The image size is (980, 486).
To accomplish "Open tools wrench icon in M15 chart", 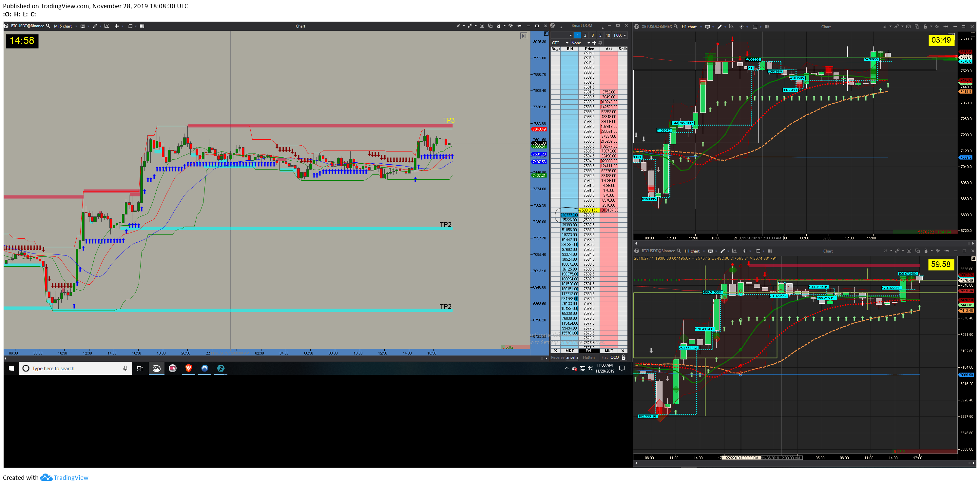I will click(511, 26).
